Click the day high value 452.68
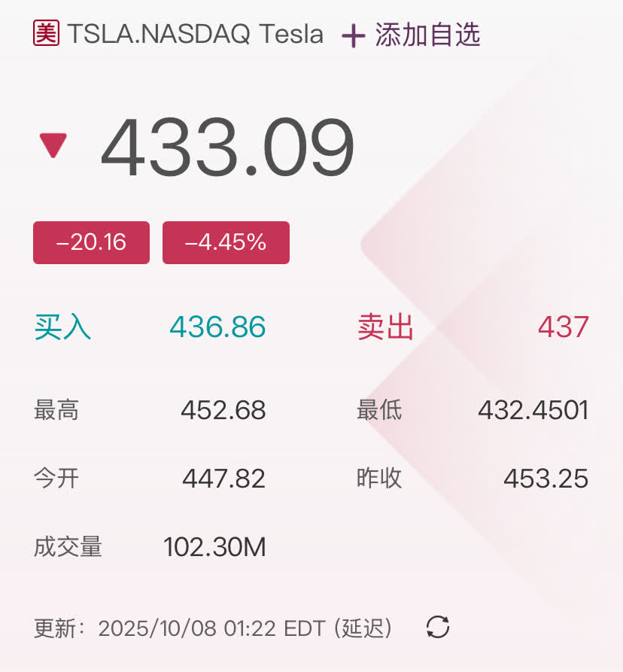This screenshot has height=672, width=623. tap(223, 410)
